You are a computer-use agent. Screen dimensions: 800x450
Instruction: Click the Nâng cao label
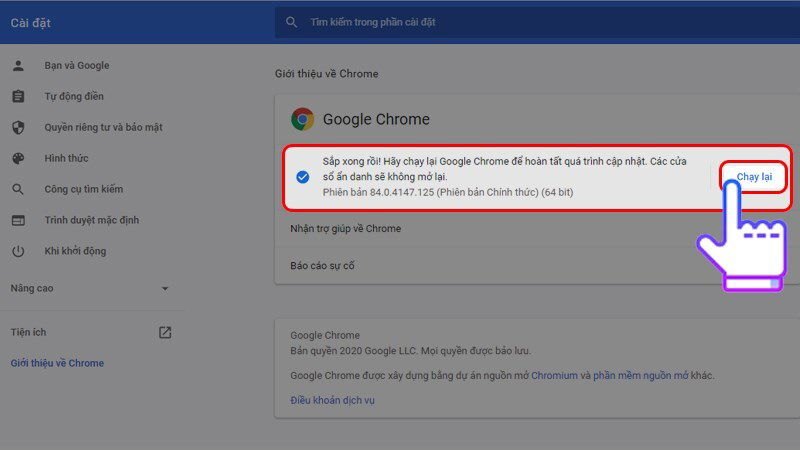(x=32, y=288)
